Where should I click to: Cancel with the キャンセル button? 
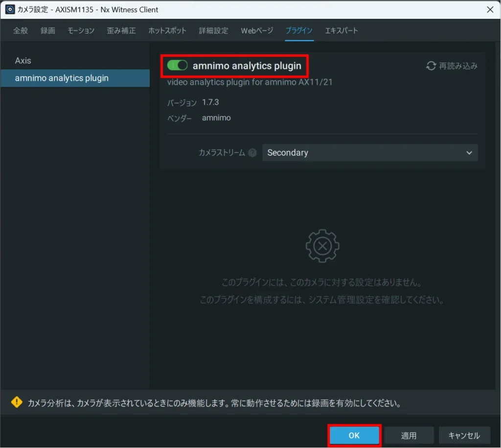coord(464,435)
